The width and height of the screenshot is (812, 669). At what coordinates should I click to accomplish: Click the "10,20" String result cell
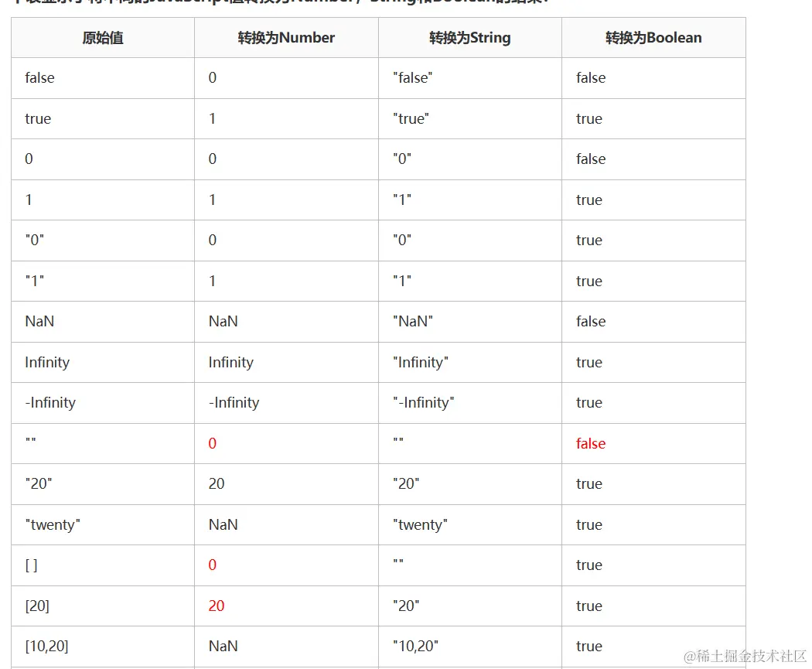[x=416, y=646]
